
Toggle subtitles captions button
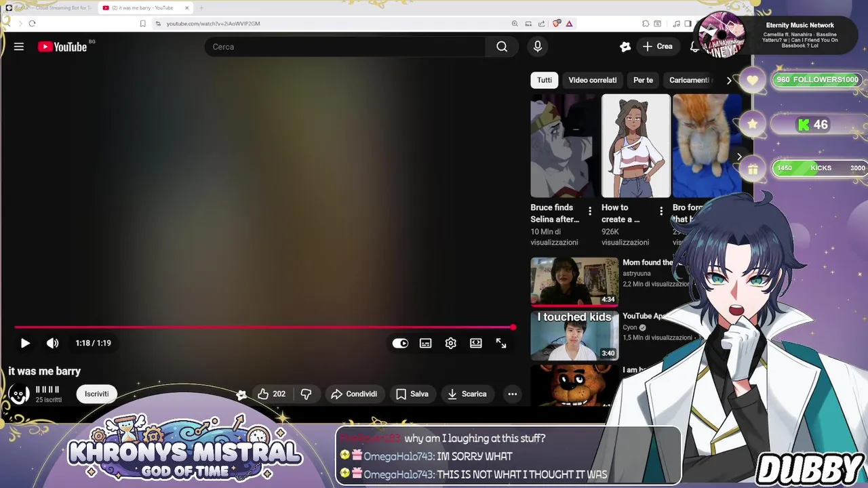click(426, 344)
